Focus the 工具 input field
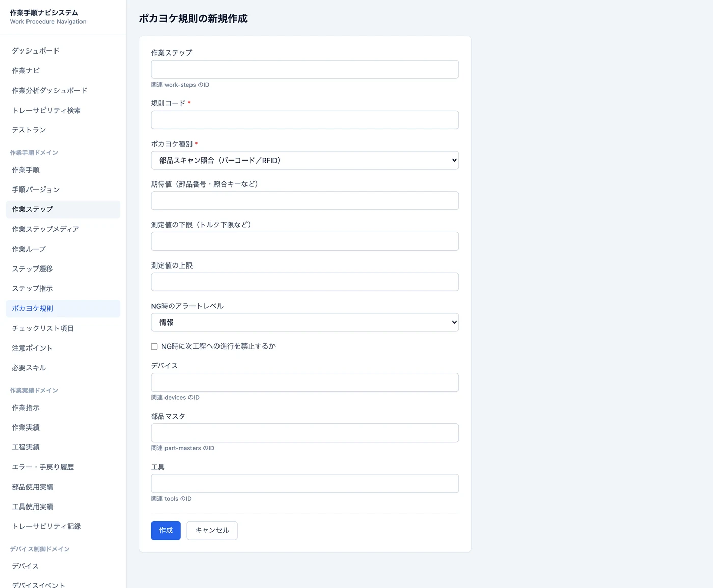 305,484
